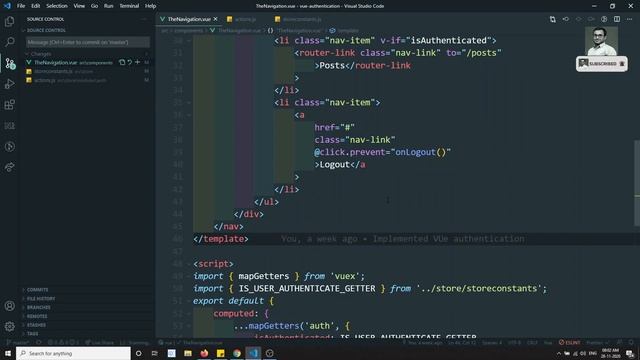
Task: Fold the anchor tag at line 36
Action: tap(189, 115)
